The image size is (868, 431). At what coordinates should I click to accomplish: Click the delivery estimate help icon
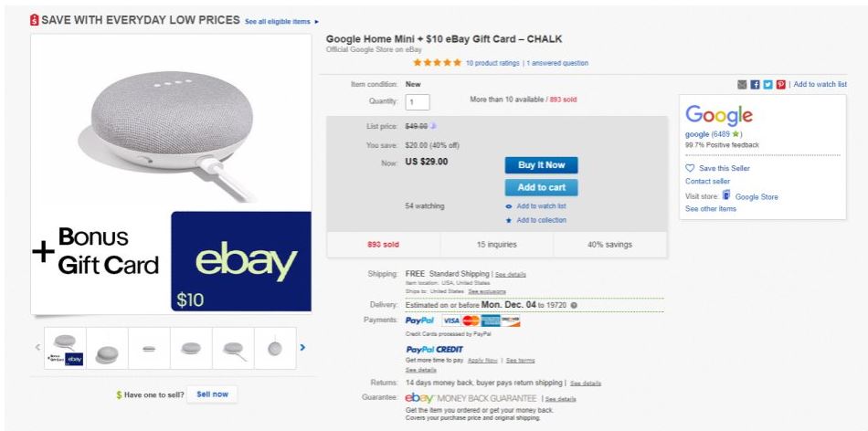click(574, 304)
